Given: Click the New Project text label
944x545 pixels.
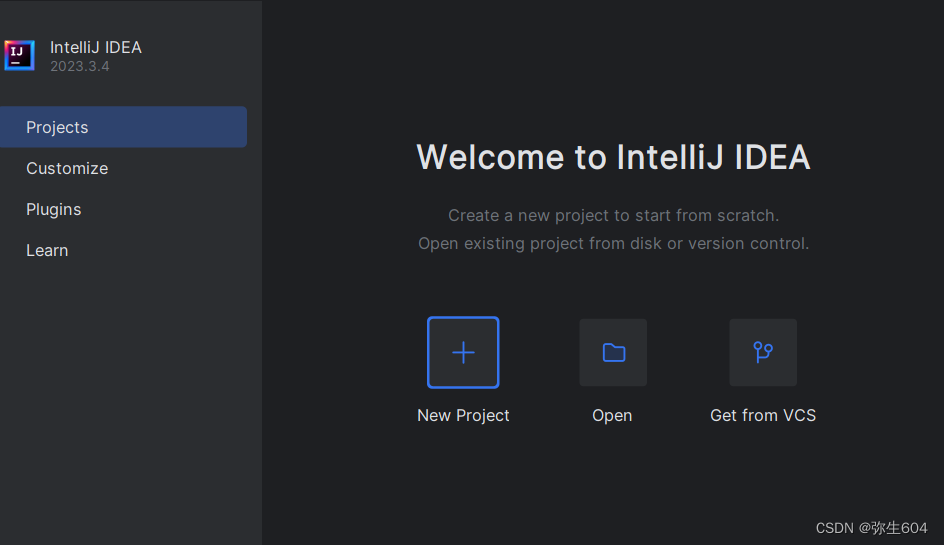Looking at the screenshot, I should tap(463, 416).
